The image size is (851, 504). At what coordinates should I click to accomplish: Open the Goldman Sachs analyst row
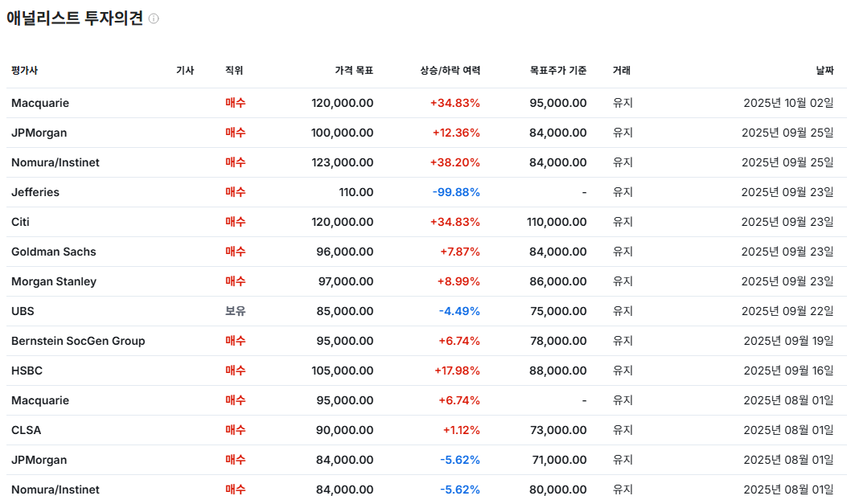click(426, 252)
